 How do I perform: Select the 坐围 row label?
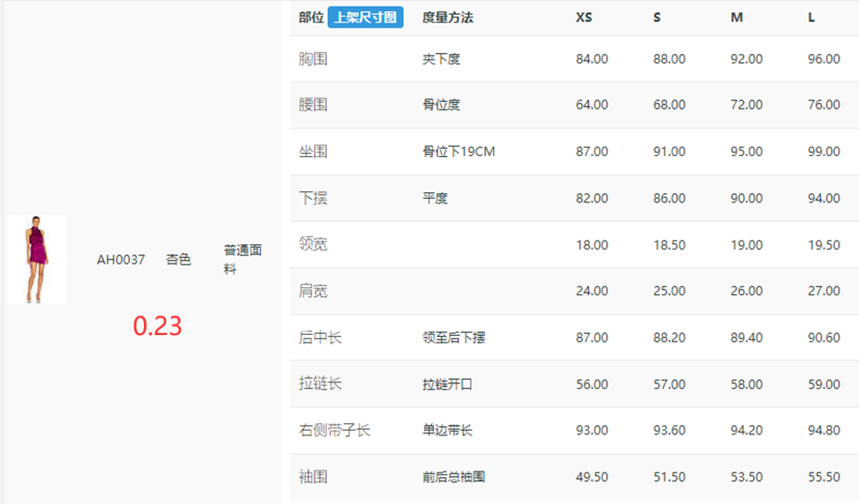pyautogui.click(x=313, y=151)
